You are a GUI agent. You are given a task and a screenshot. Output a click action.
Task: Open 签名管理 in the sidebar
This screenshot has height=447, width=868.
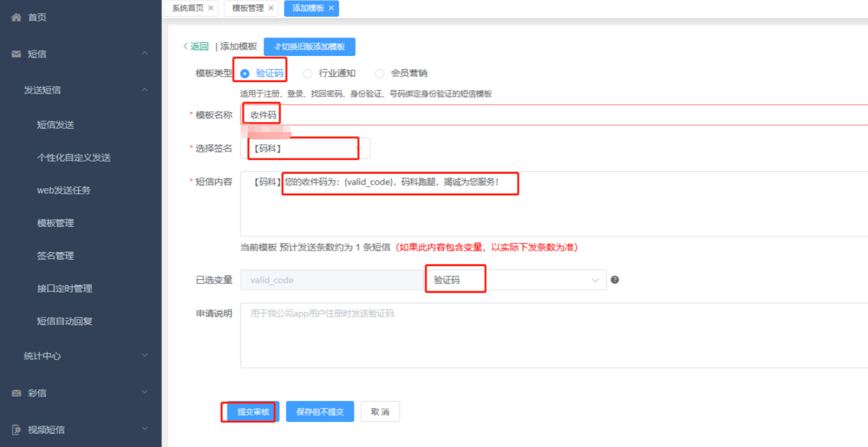click(x=55, y=256)
